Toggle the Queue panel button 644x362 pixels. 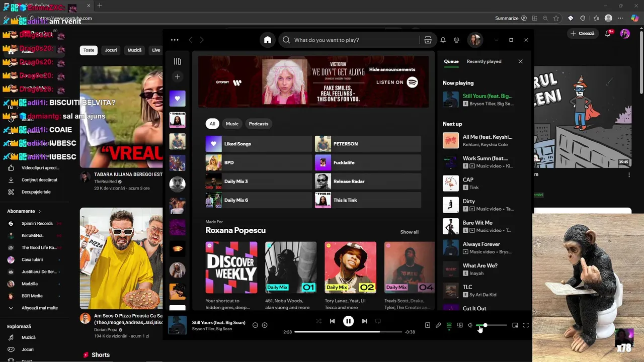(449, 325)
